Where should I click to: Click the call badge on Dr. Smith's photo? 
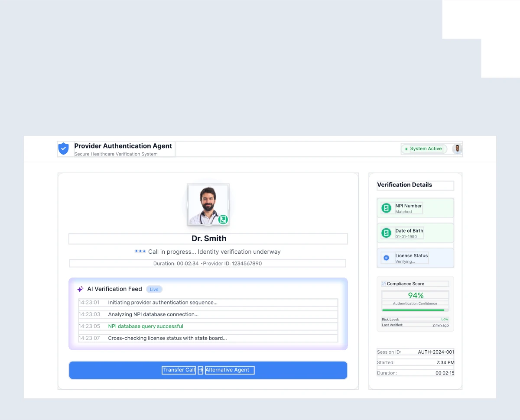point(223,220)
